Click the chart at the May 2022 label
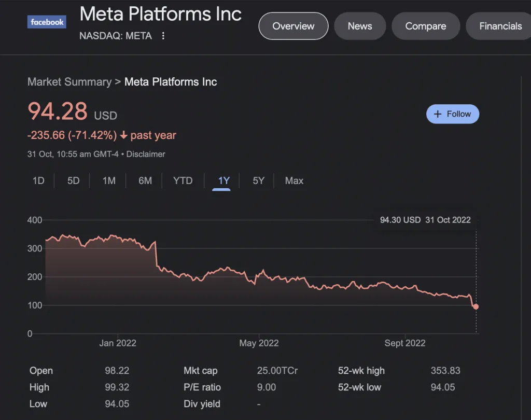The width and height of the screenshot is (531, 420). [259, 343]
